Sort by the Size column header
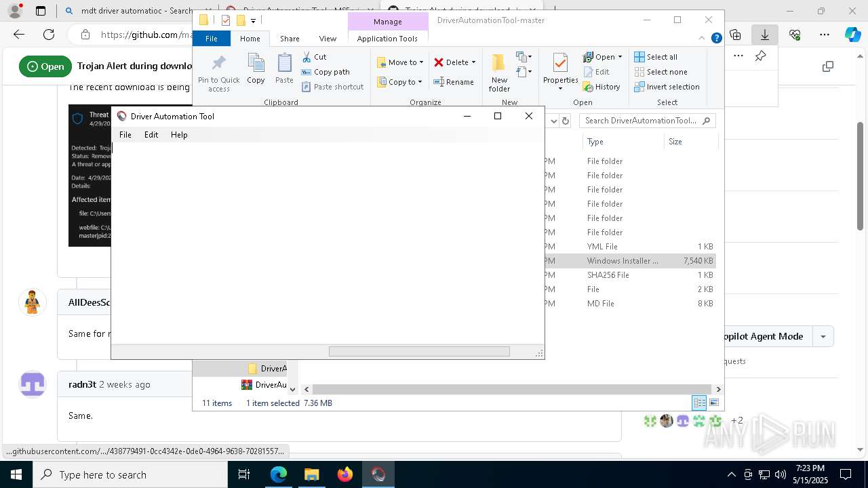The image size is (868, 488). 690,142
